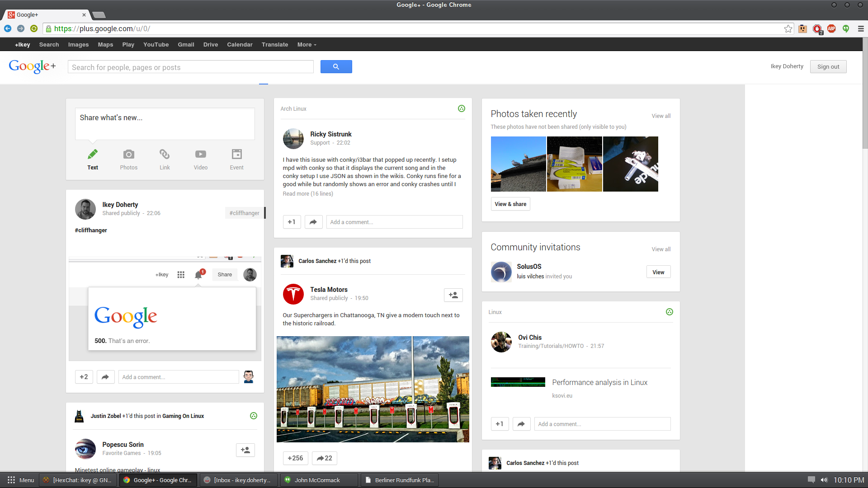Screen dimensions: 868x488
Task: Click reshare count 22 on Tesla post
Action: pyautogui.click(x=325, y=458)
